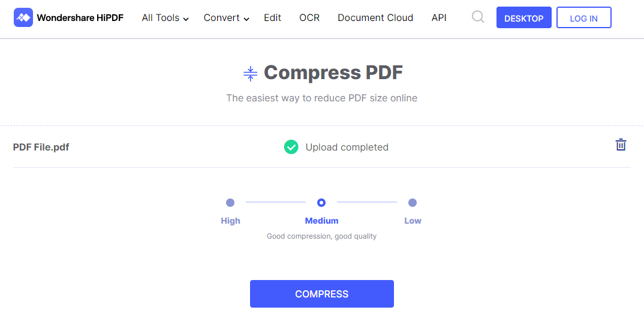
Task: Click the Wondershare HiPDF logo icon
Action: (23, 17)
